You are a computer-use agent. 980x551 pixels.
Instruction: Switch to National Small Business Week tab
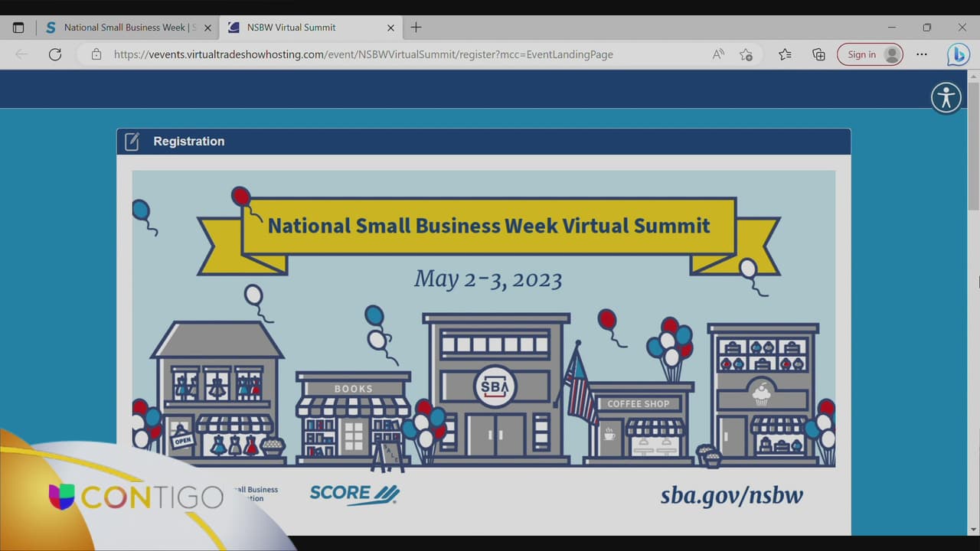tap(122, 28)
